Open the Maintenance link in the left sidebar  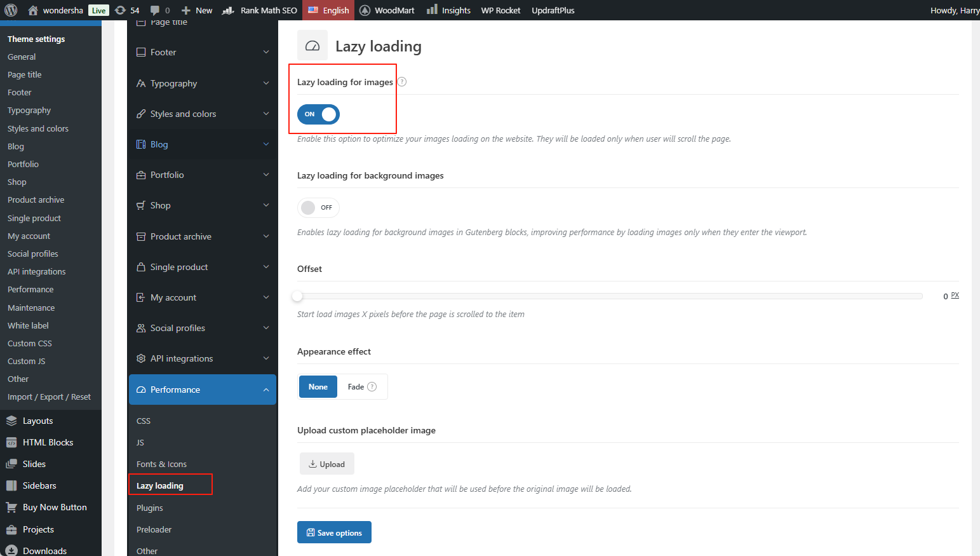coord(31,308)
